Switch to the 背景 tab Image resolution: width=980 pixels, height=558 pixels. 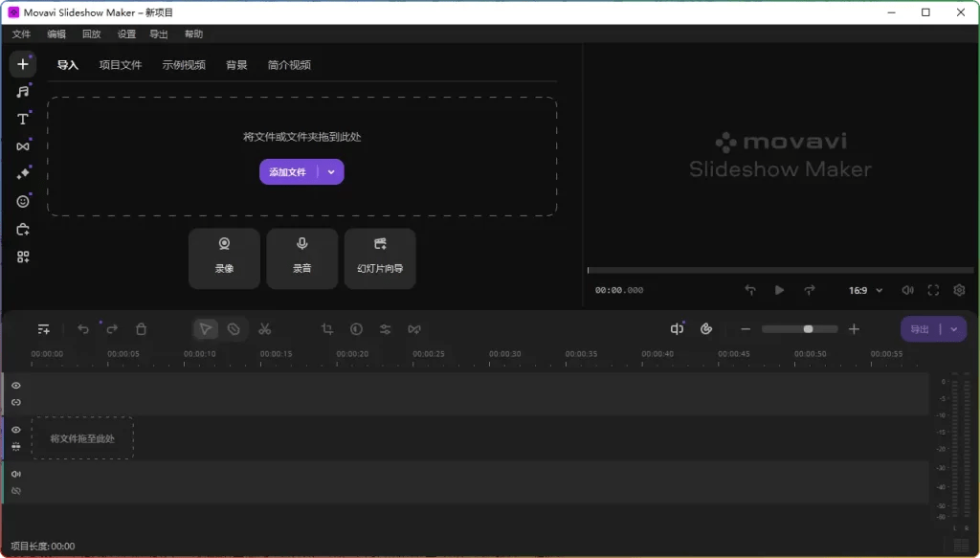click(x=235, y=65)
